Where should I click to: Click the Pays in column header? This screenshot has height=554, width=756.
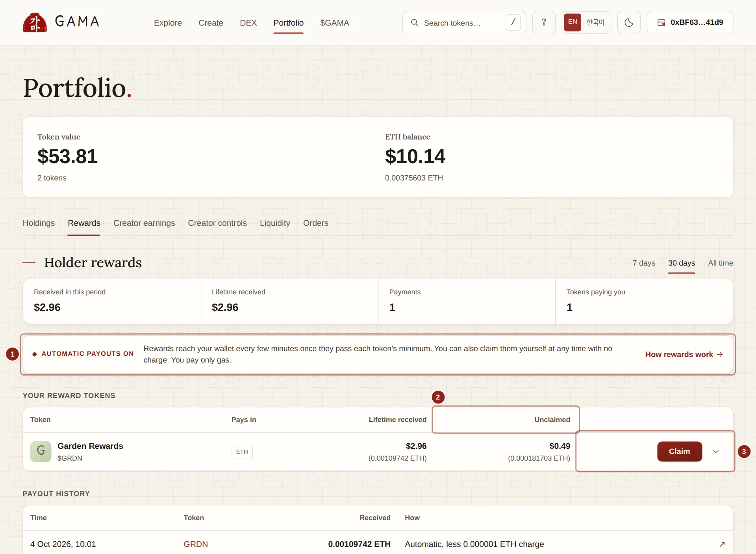(244, 420)
